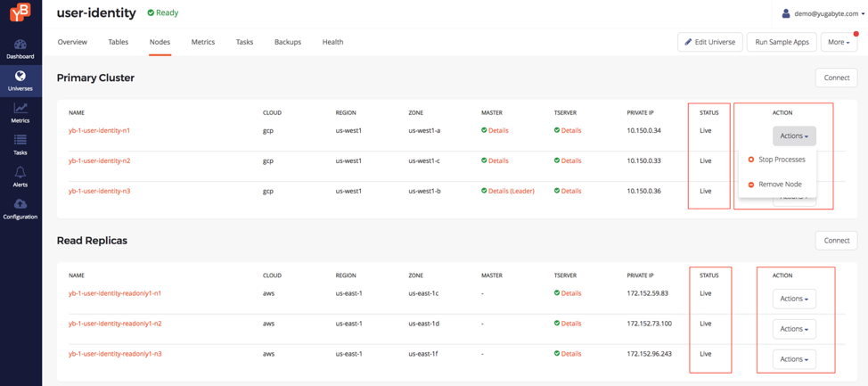Click the Edit Universe button

pyautogui.click(x=709, y=42)
